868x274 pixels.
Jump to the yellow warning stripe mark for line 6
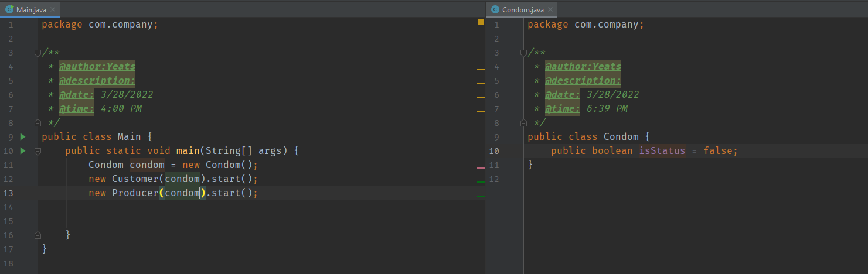pyautogui.click(x=481, y=97)
